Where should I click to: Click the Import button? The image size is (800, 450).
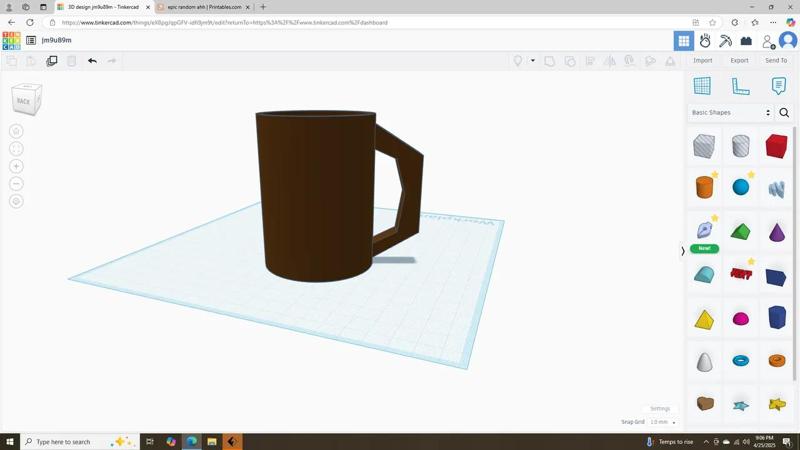(x=703, y=61)
